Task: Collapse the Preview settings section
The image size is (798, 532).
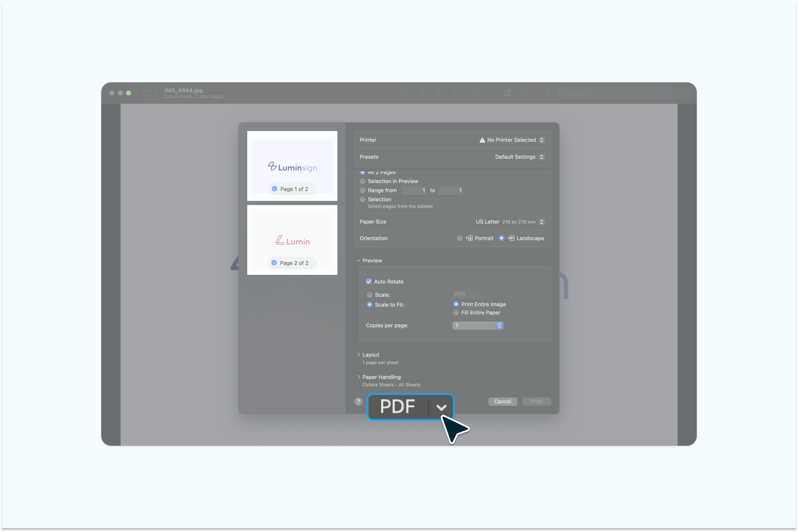Action: [358, 260]
